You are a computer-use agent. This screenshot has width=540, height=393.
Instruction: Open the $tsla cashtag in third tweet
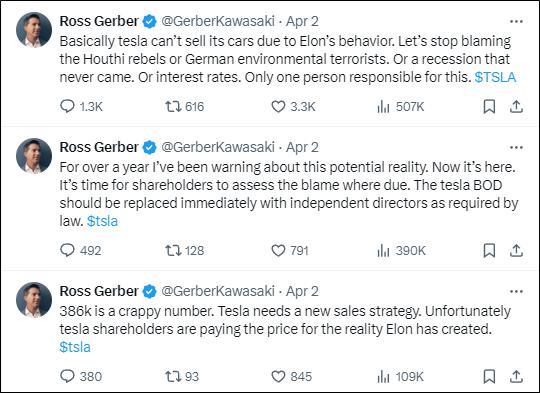pyautogui.click(x=75, y=347)
